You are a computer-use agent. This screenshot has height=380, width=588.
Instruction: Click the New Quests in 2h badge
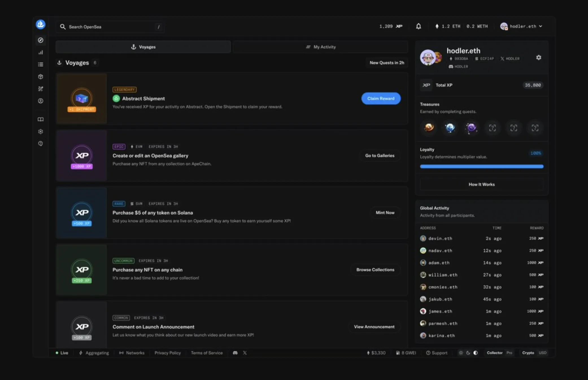click(x=387, y=63)
